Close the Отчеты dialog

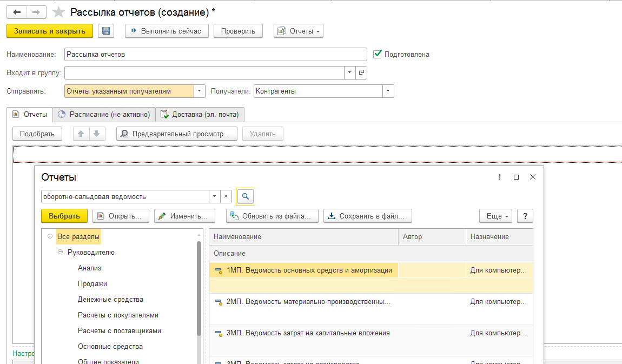pyautogui.click(x=533, y=177)
